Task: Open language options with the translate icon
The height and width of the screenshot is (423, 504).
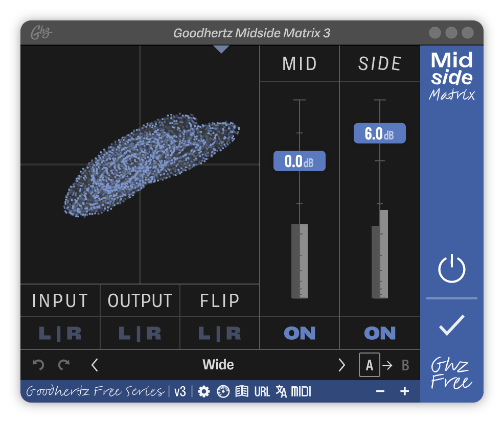Action: click(282, 391)
